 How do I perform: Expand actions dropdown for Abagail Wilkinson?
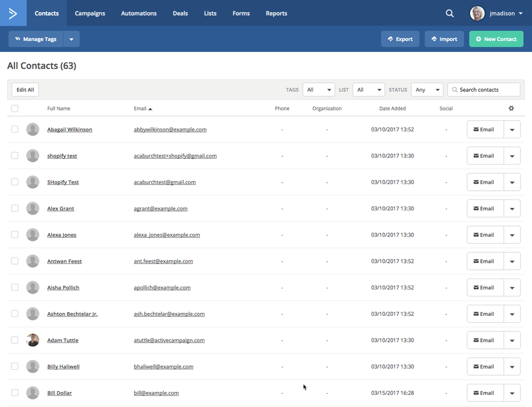click(512, 130)
